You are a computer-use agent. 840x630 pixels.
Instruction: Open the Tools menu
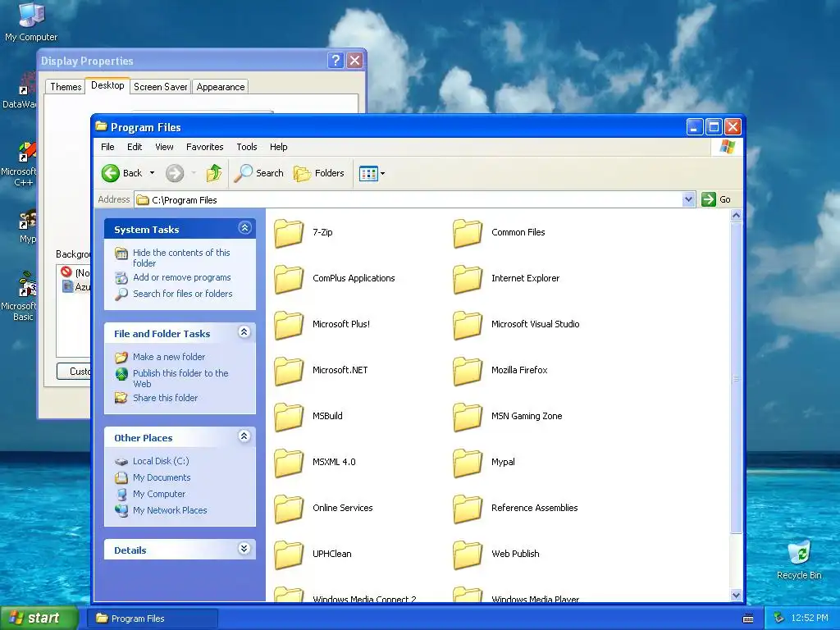[247, 147]
